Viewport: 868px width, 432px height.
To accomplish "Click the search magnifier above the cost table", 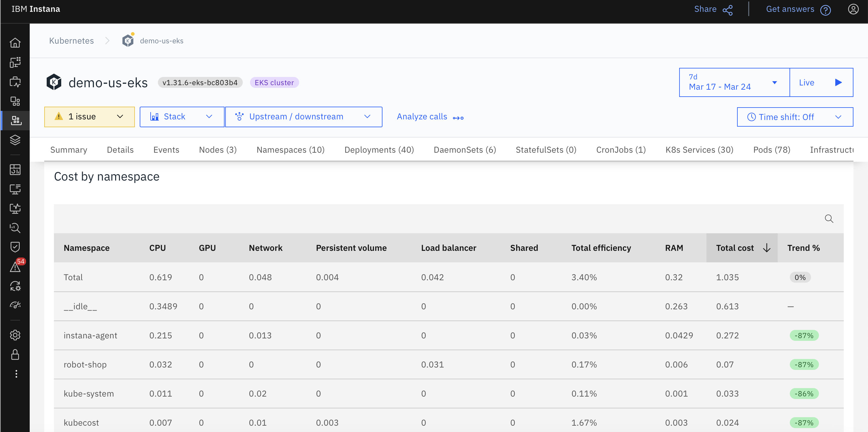I will [x=830, y=218].
